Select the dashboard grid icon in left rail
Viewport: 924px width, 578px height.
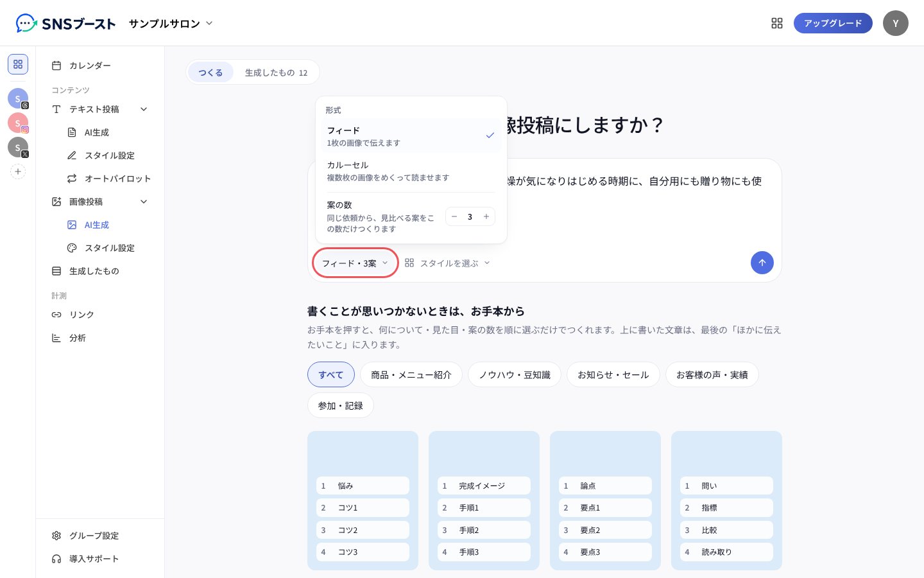18,64
